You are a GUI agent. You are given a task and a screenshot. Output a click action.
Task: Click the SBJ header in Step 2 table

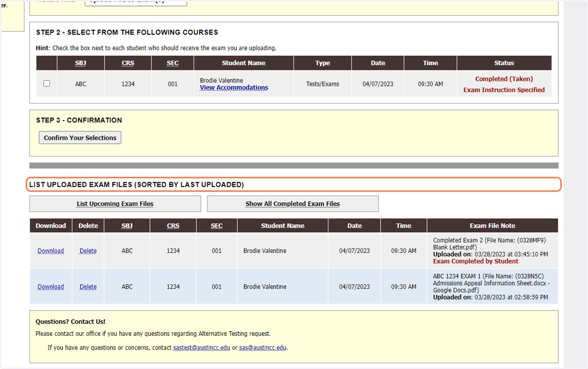[x=80, y=63]
